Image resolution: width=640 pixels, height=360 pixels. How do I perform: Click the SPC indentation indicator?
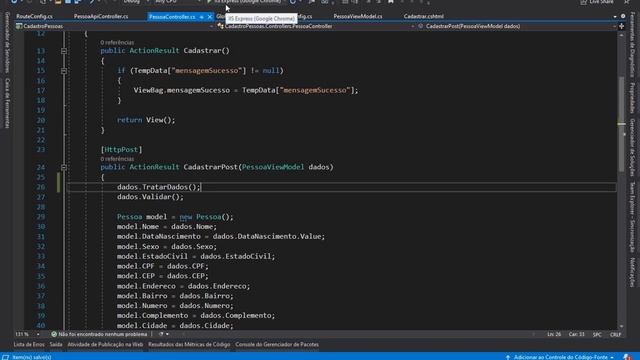pos(597,335)
